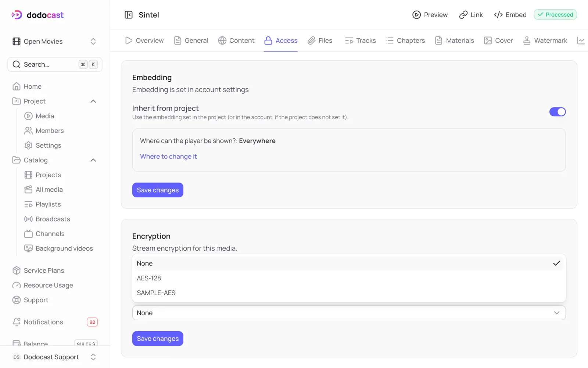Select AES-128 encryption option

pos(349,278)
